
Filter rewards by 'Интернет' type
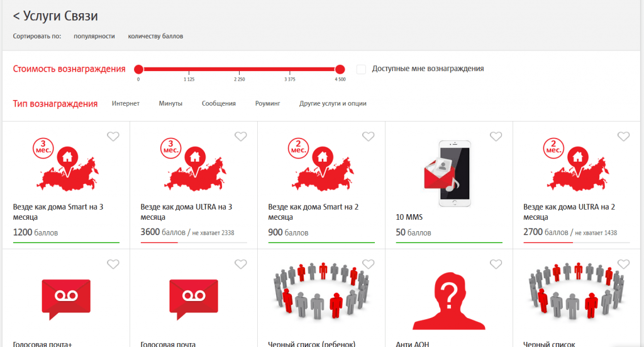pos(126,103)
